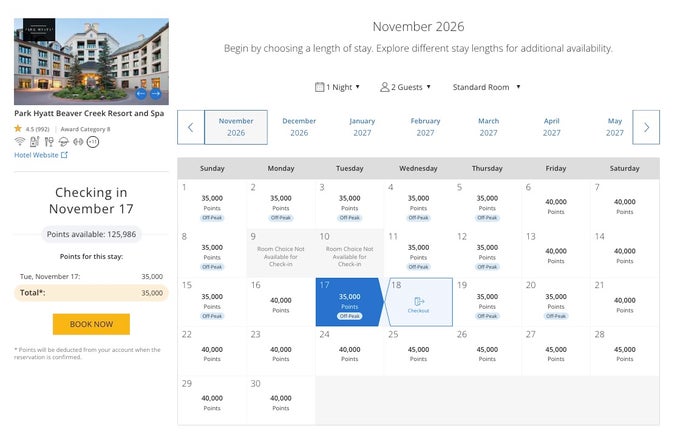The image size is (700, 437).
Task: Click the fitness center dumbbell icon
Action: click(x=78, y=142)
